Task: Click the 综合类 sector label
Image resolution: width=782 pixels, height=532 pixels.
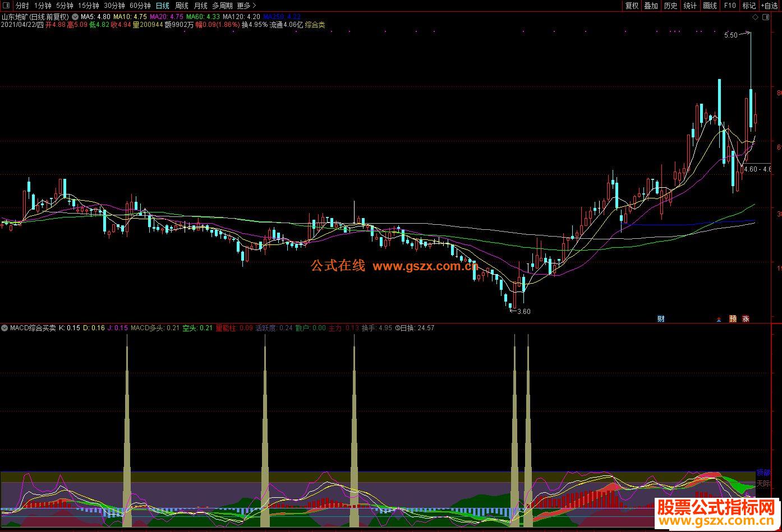Action: tap(315, 25)
